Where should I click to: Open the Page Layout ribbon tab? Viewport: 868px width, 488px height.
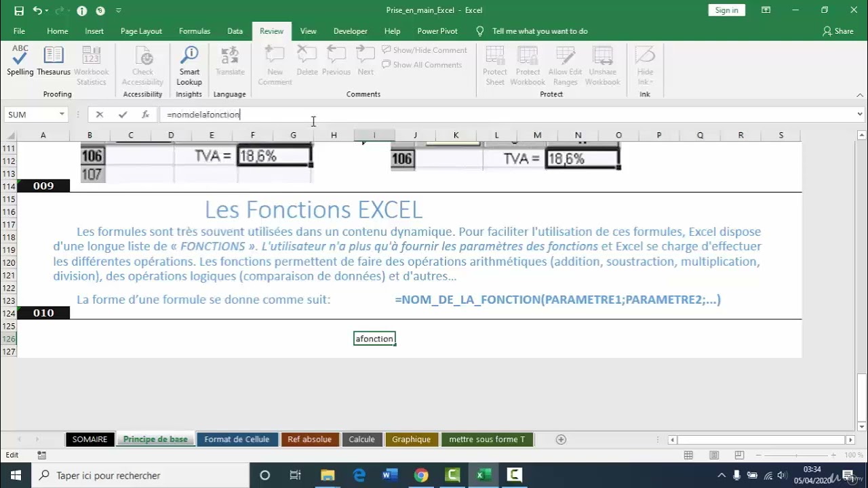click(141, 31)
